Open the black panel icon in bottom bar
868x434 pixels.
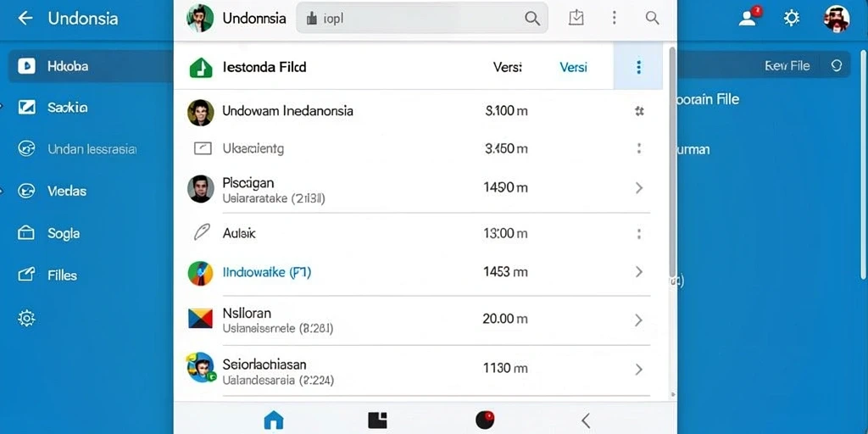377,420
